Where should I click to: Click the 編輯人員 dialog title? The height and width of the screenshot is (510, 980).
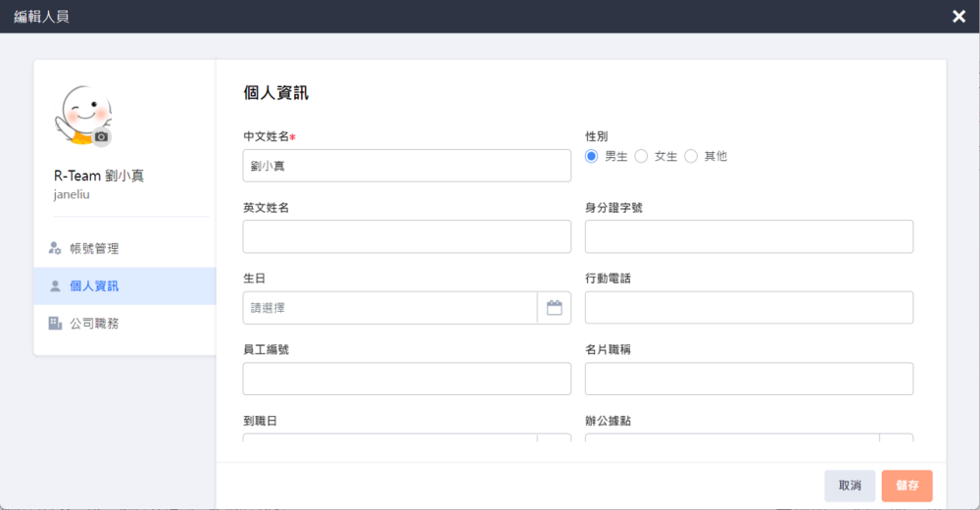point(41,17)
